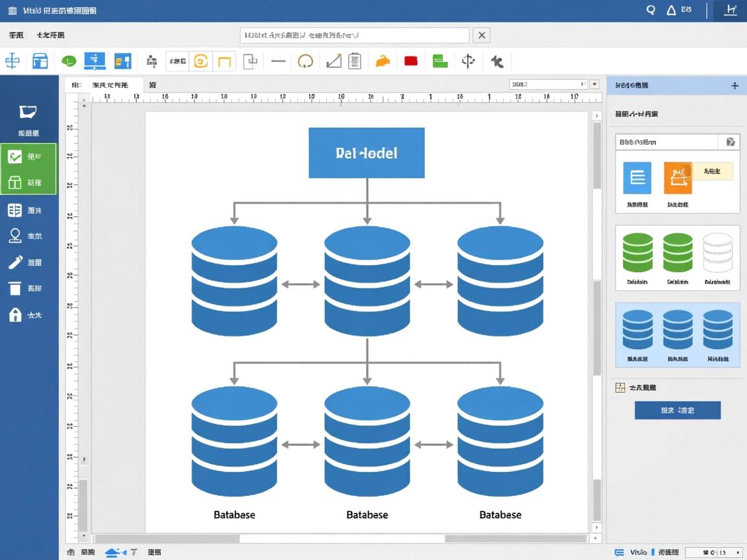
Task: Toggle the green checkmark item in sidebar
Action: pyautogui.click(x=16, y=157)
